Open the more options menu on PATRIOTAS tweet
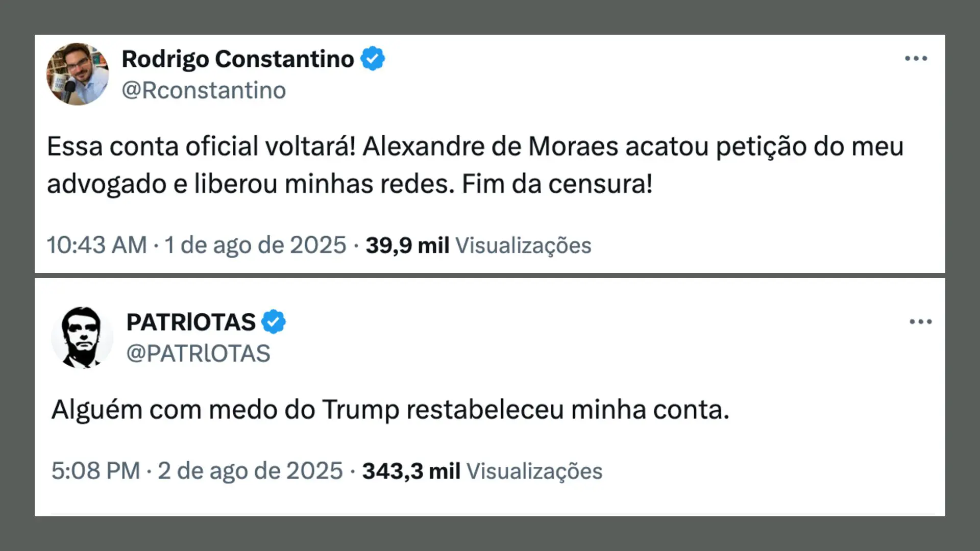The height and width of the screenshot is (551, 980). coord(921,321)
